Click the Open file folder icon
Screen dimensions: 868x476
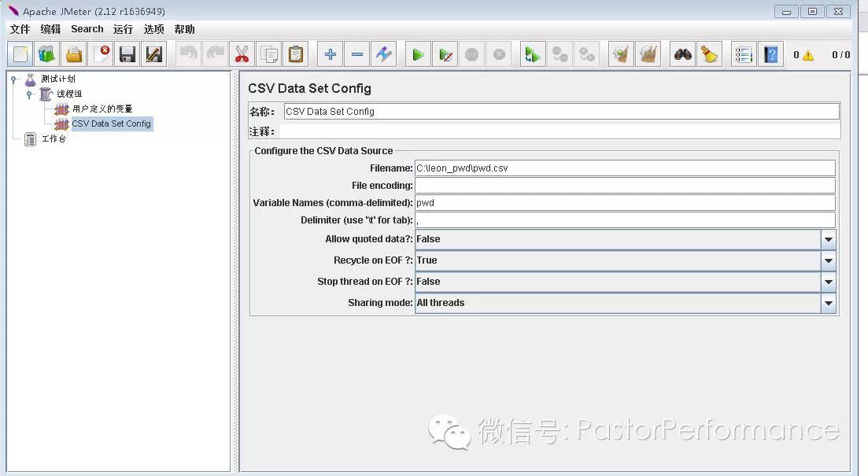(x=74, y=54)
